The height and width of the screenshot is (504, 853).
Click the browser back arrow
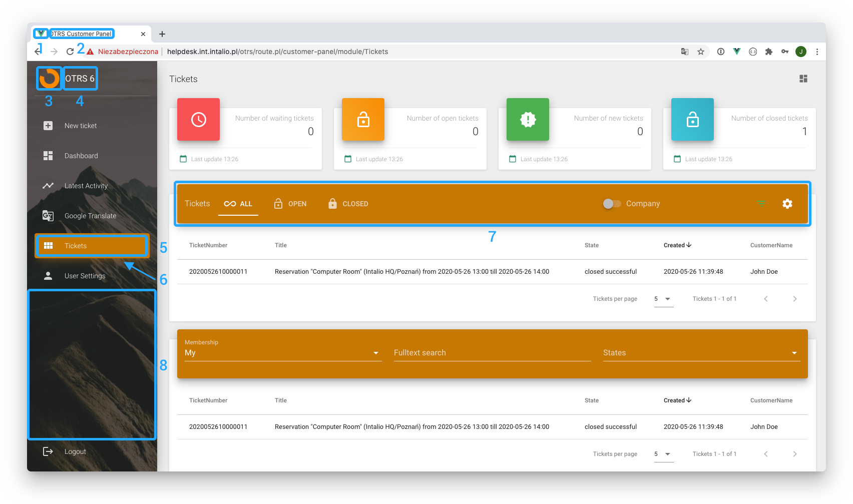coord(38,52)
